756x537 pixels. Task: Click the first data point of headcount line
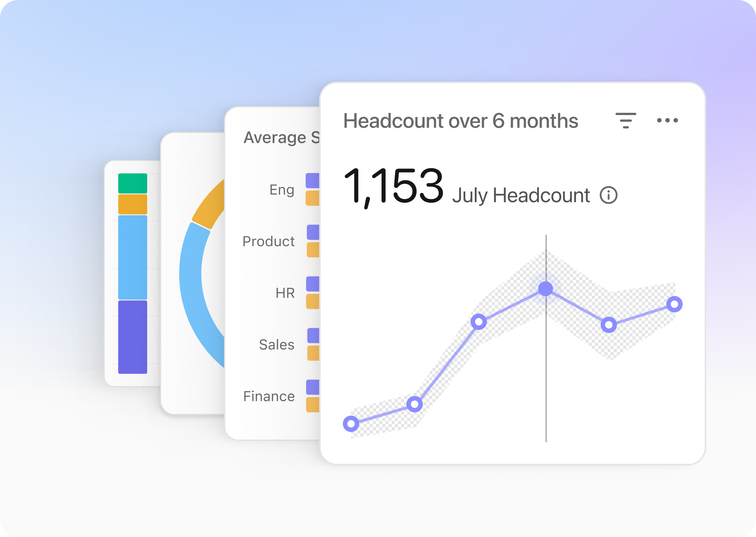(351, 423)
